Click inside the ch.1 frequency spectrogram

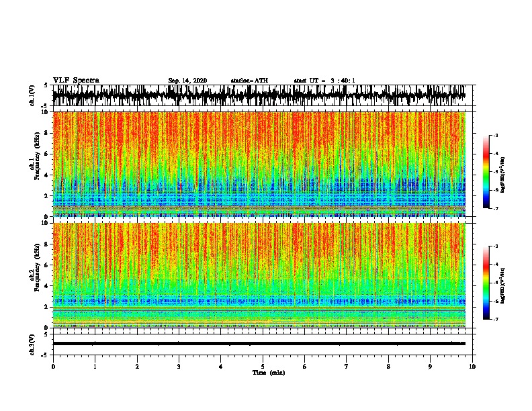pos(259,164)
